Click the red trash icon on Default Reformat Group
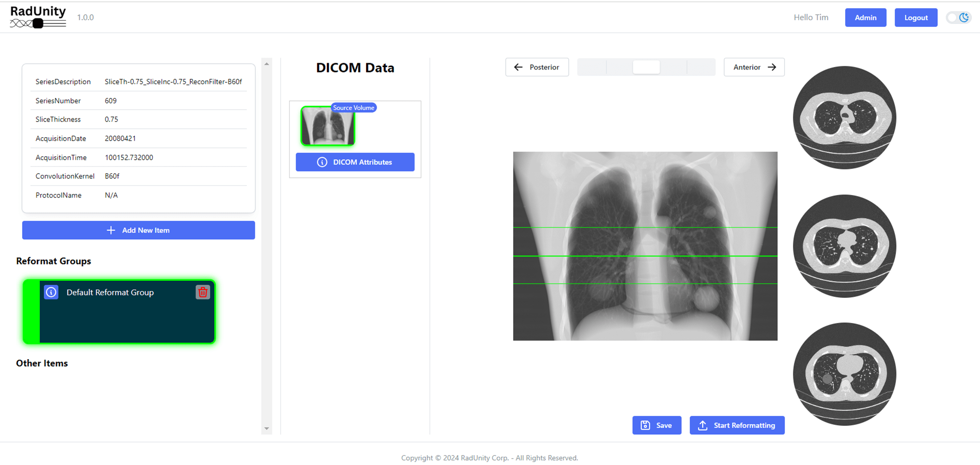The image size is (980, 465). coord(202,293)
